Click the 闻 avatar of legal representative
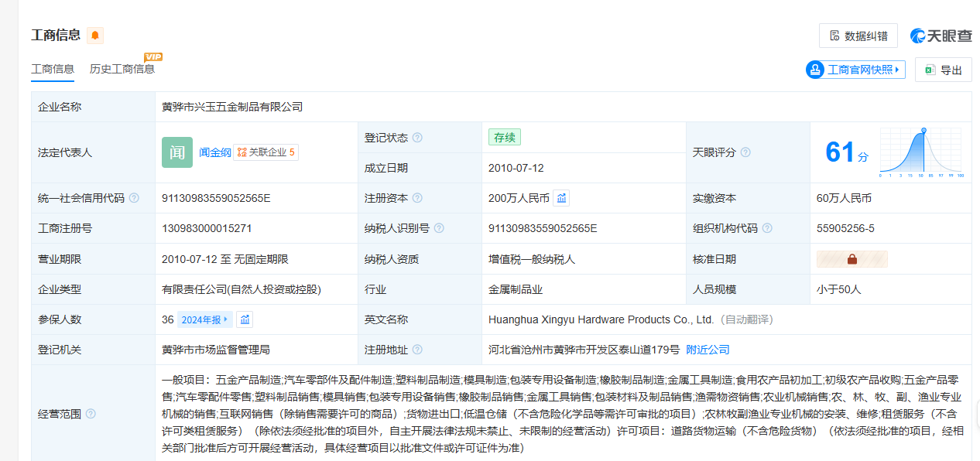 click(x=177, y=152)
